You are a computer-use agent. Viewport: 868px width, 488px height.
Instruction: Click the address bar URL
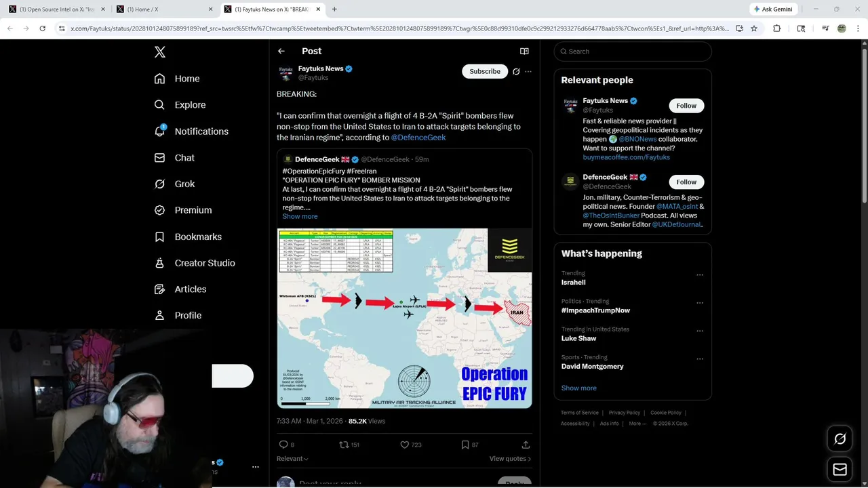click(399, 28)
